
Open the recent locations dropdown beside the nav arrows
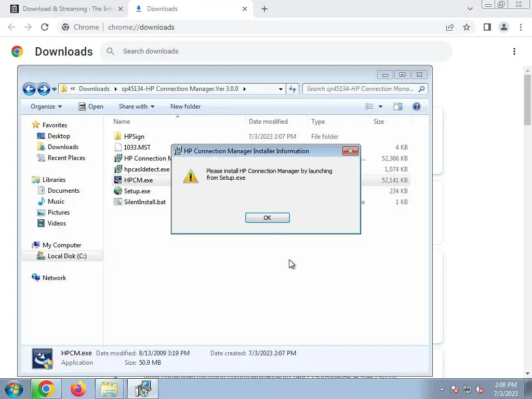[x=54, y=89]
